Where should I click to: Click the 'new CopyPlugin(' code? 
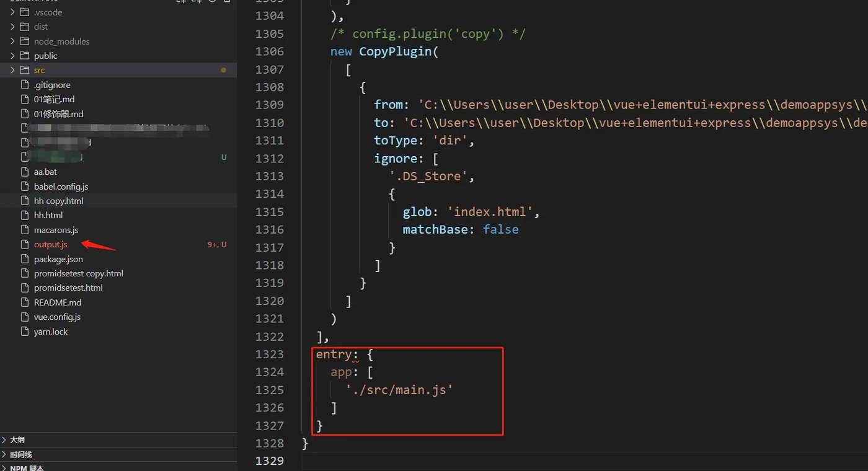click(x=384, y=51)
